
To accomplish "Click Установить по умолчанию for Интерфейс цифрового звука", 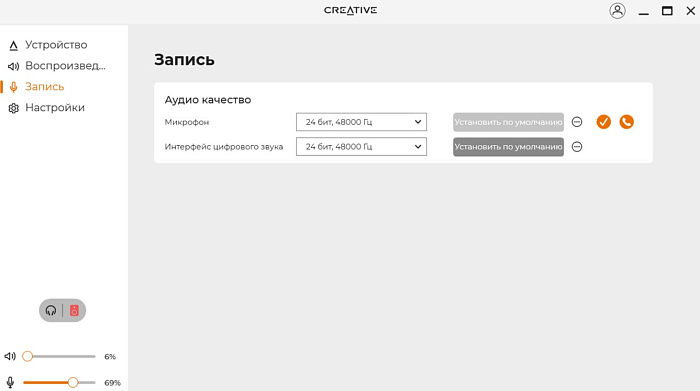I will 508,146.
